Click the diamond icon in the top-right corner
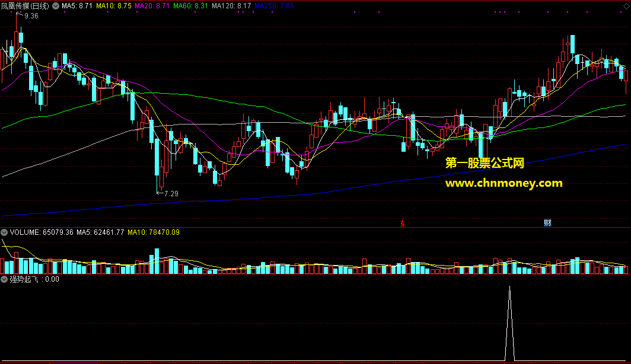The width and height of the screenshot is (631, 364). [x=626, y=6]
